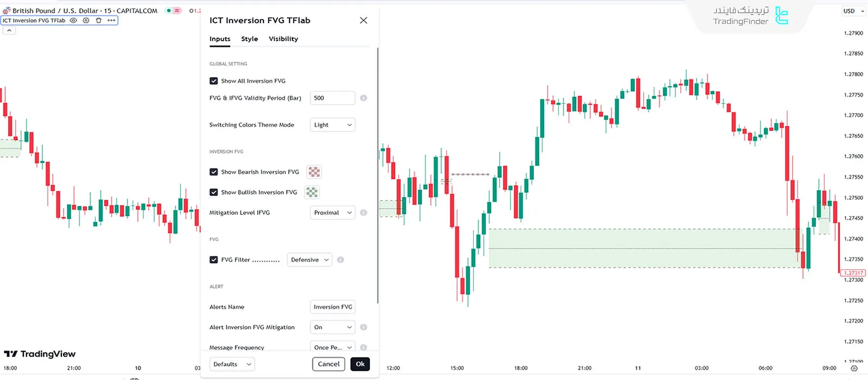Toggle the Show Bearish Inversion FVG checkbox
This screenshot has width=868, height=380.
(214, 172)
